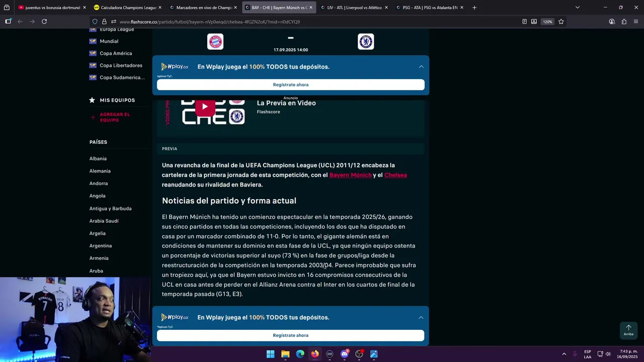Image resolution: width=644 pixels, height=362 pixels.
Task: Click the Mis Equipos star icon
Action: 92,100
